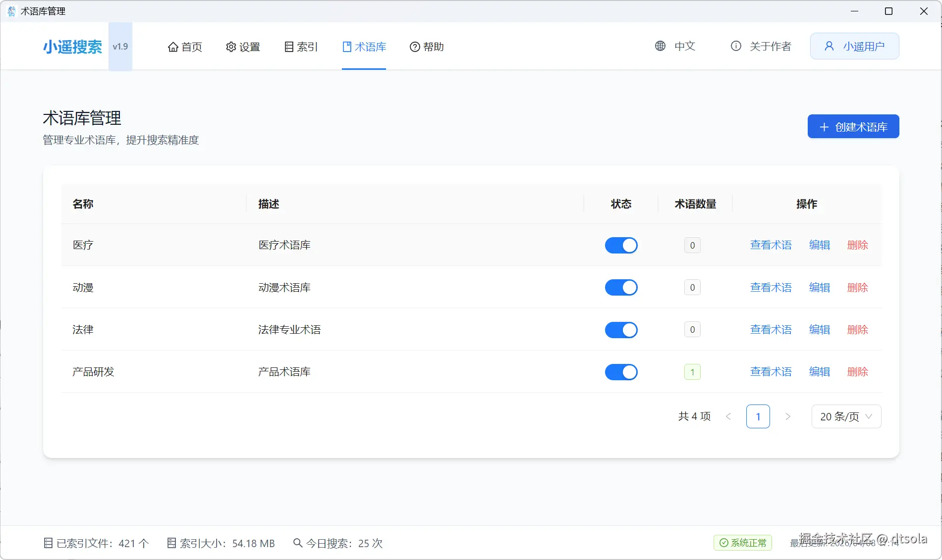Open 查看术语 for the 法律 row

point(771,330)
